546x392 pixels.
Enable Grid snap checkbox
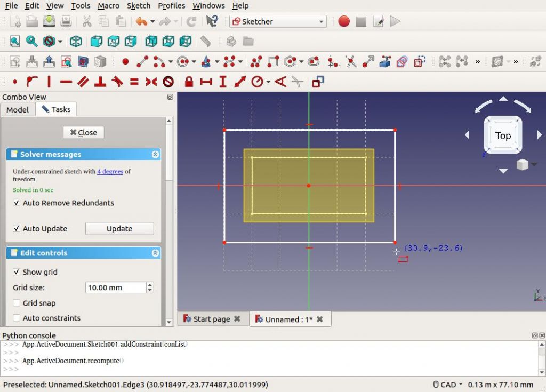pos(17,302)
